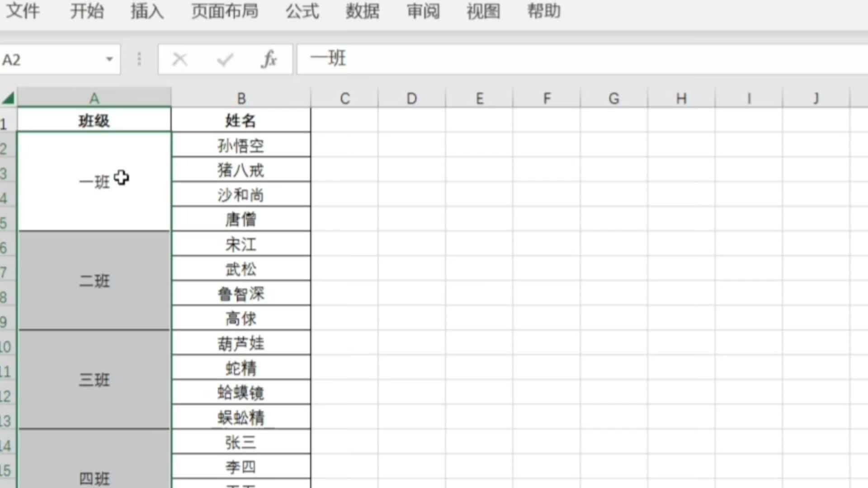Select column A header
This screenshot has width=868, height=488.
tap(94, 98)
